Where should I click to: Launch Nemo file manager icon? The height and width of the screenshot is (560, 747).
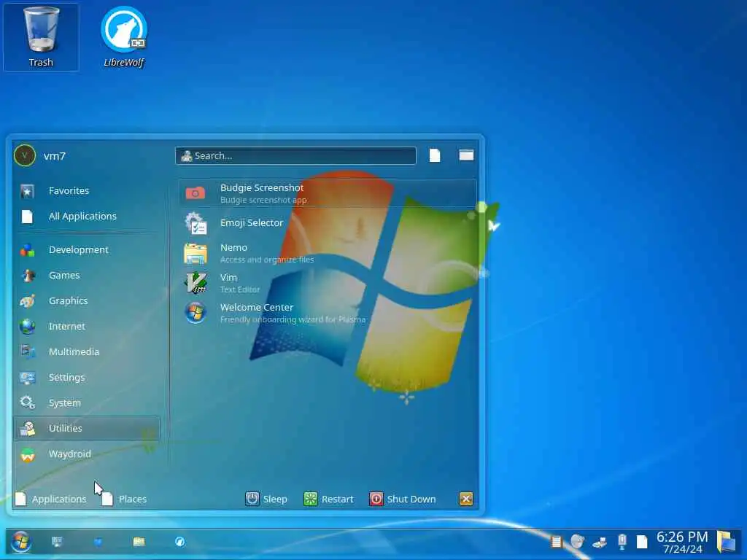click(196, 253)
